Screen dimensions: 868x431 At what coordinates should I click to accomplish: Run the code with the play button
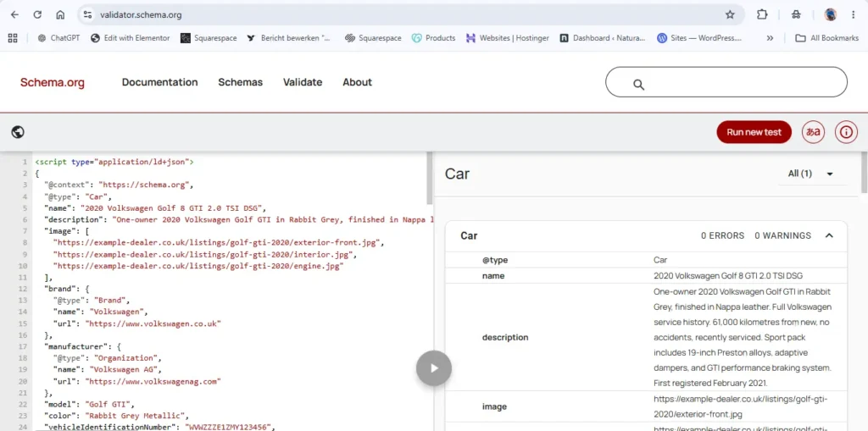(434, 368)
